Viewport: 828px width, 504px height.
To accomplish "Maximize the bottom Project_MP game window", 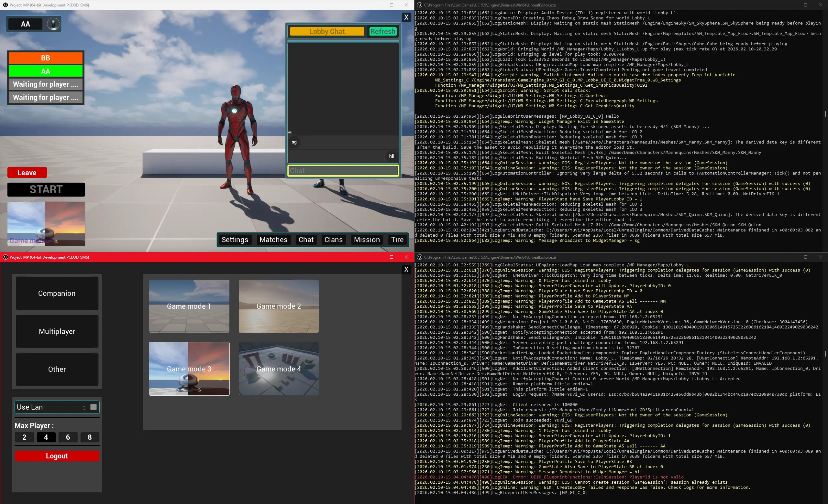I will 392,257.
